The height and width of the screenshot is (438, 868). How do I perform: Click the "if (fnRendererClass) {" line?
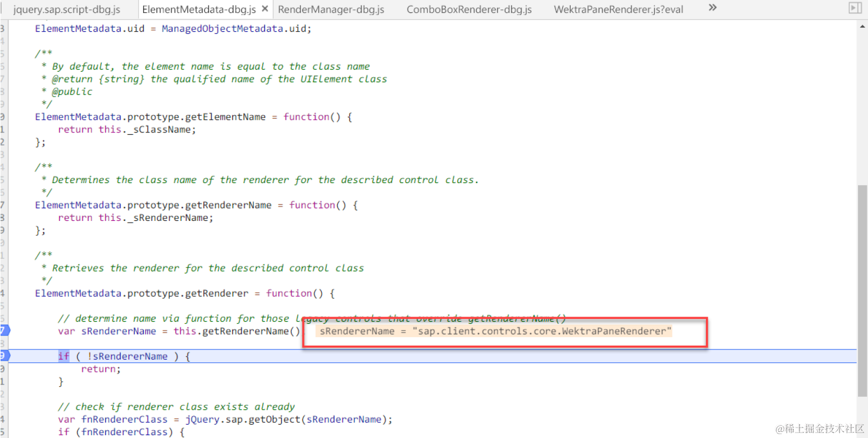(x=121, y=432)
